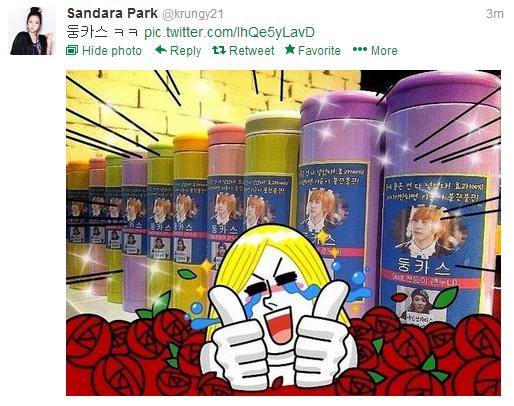Viewport: 514px width, 406px height.
Task: Expand the More options text
Action: [x=384, y=51]
